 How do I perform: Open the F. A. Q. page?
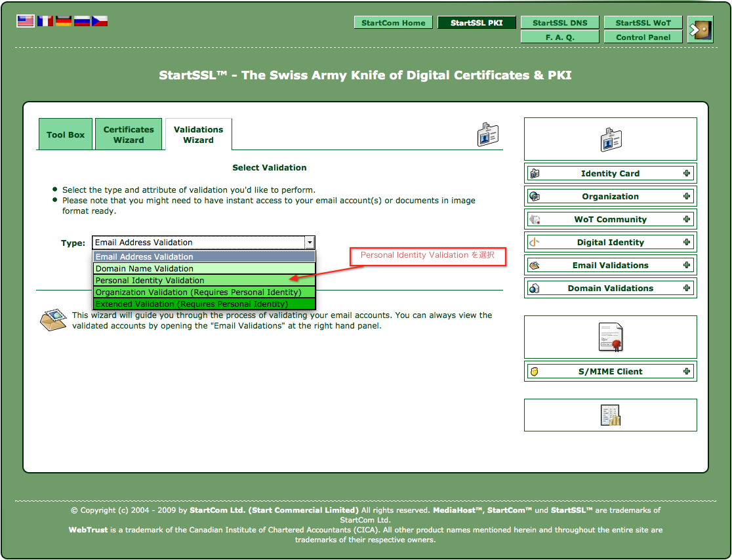pos(559,37)
